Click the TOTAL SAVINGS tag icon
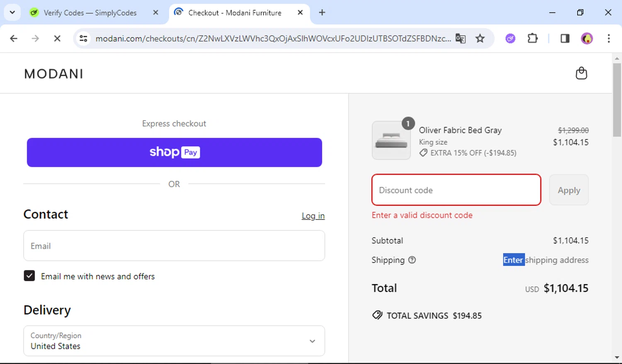This screenshot has height=364, width=622. [x=377, y=315]
